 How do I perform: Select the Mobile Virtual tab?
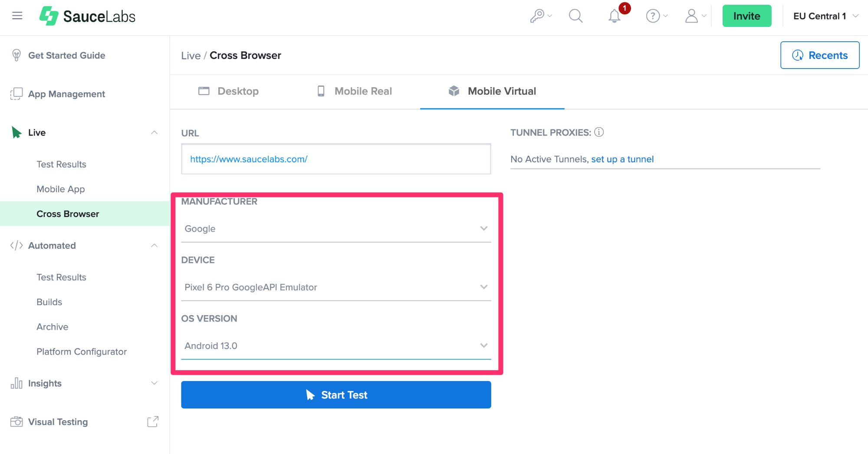(492, 91)
